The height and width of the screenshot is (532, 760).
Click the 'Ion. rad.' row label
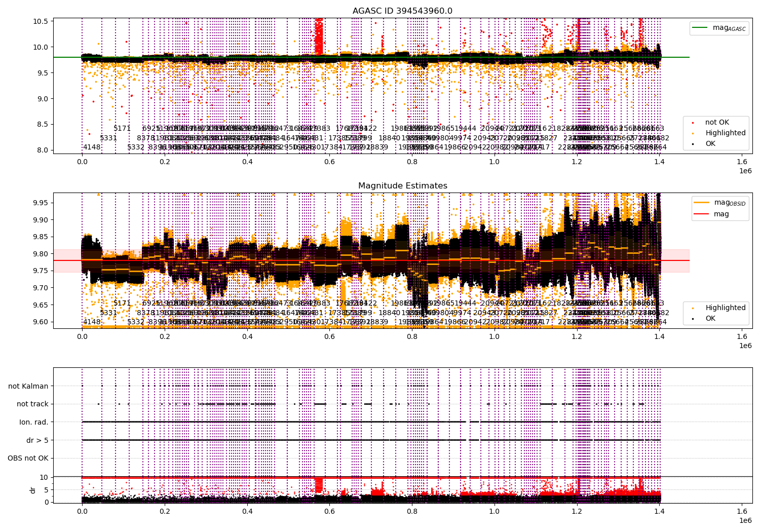34,422
